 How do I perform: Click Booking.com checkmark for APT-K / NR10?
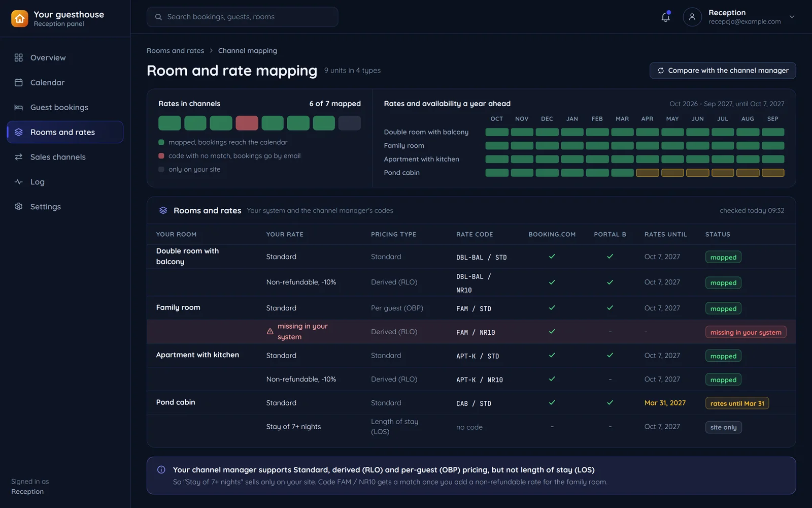coord(552,379)
